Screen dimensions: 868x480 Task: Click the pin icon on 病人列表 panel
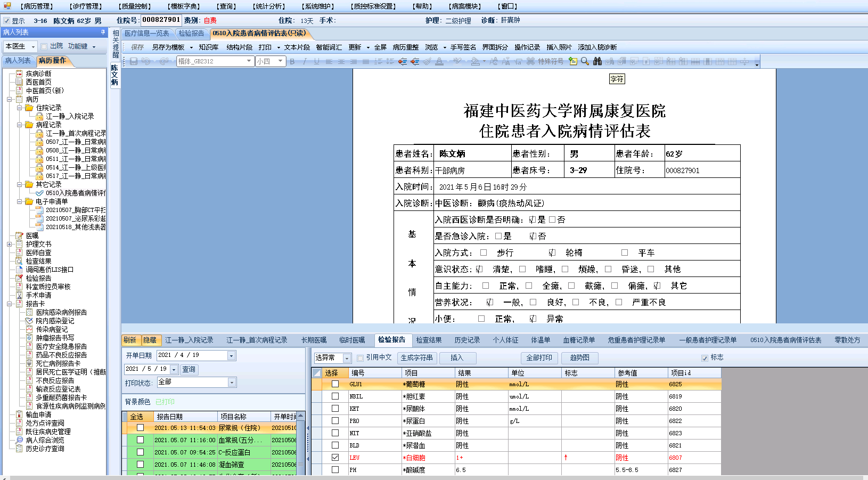[x=103, y=32]
